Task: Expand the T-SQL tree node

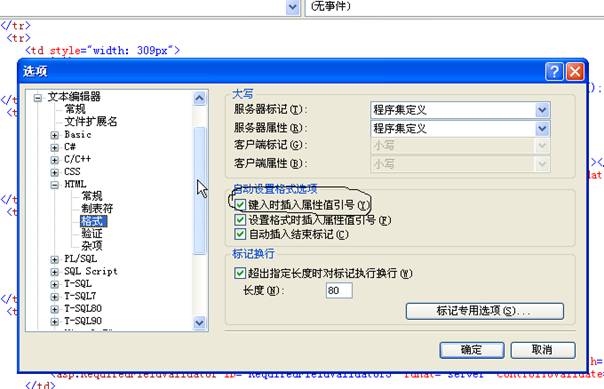Action: (x=55, y=285)
